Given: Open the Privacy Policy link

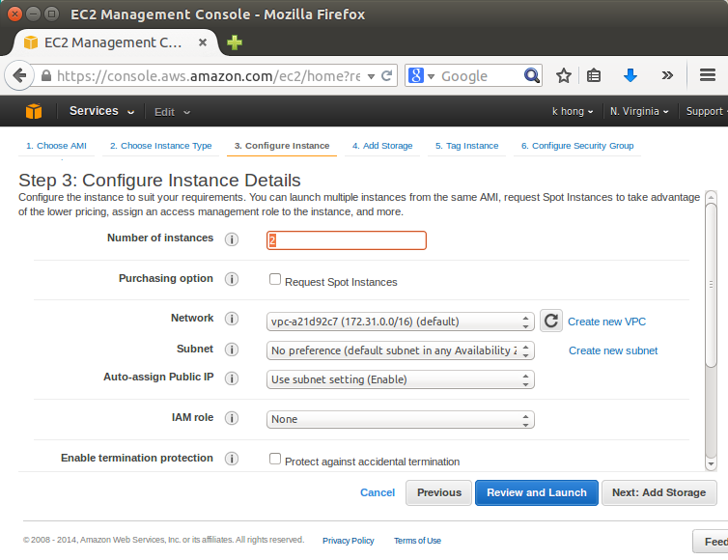Looking at the screenshot, I should click(x=349, y=541).
